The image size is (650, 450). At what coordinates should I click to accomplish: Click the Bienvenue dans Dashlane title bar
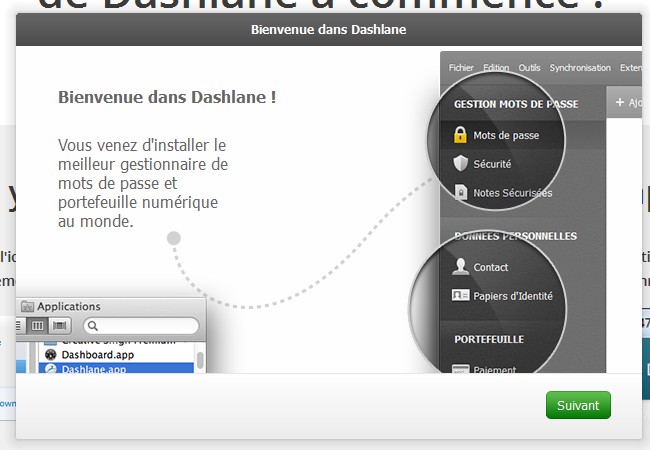pos(329,29)
